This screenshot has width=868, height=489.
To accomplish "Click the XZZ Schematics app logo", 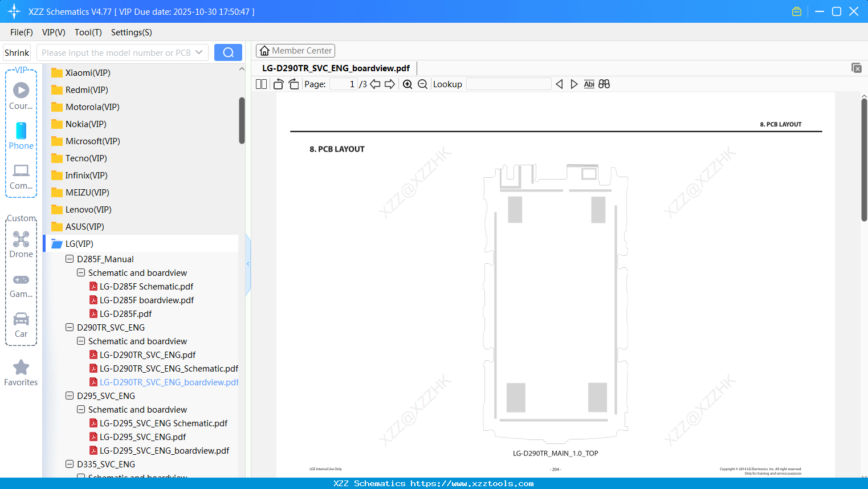I will click(x=14, y=11).
